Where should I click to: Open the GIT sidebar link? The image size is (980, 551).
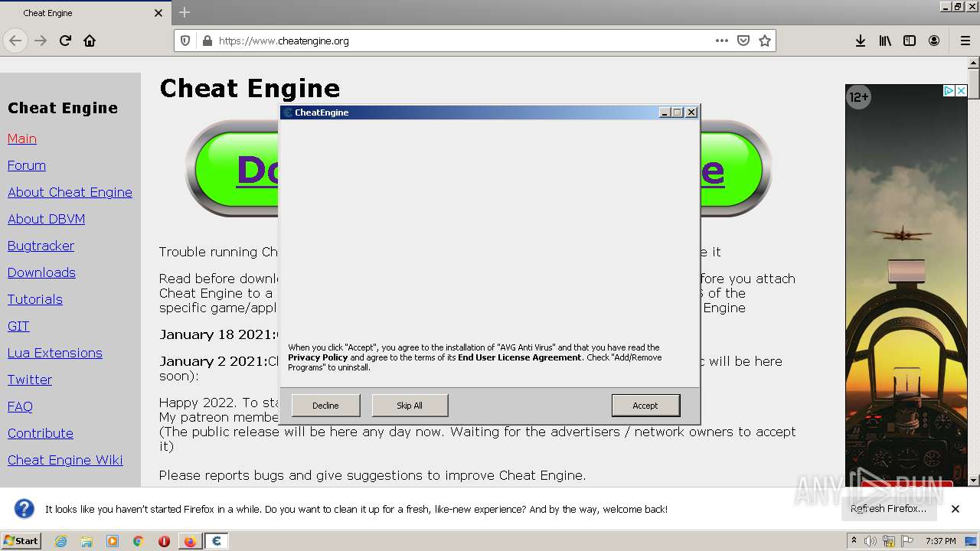coord(18,326)
